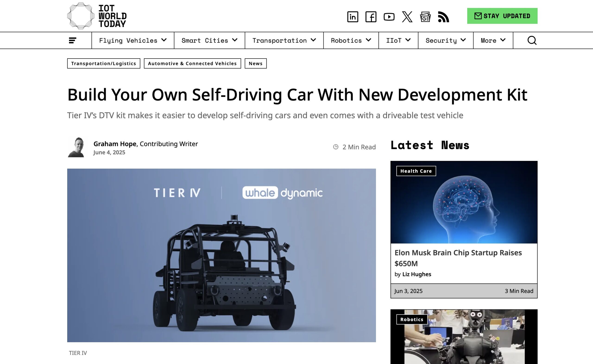This screenshot has height=364, width=593.
Task: Open the Robotics menu item
Action: pyautogui.click(x=346, y=41)
